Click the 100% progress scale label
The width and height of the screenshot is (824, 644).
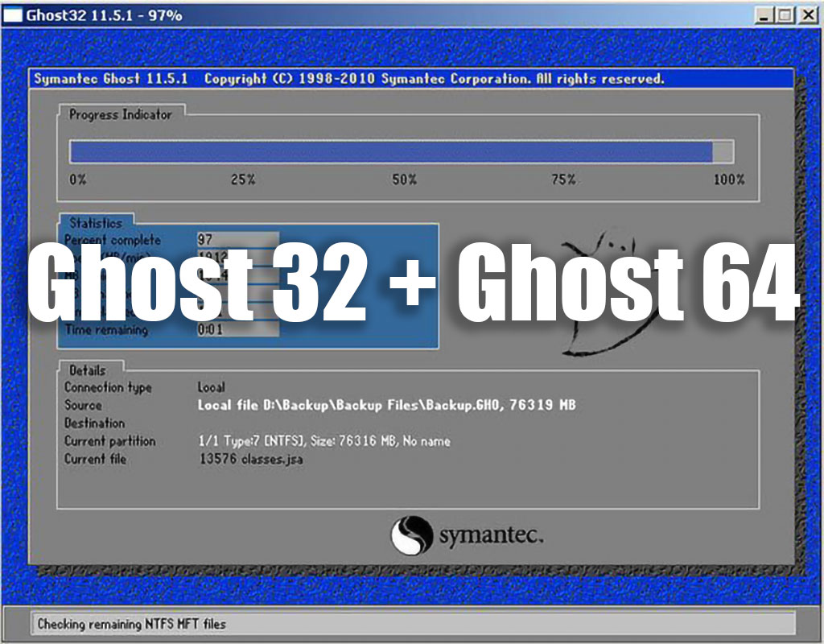click(729, 180)
